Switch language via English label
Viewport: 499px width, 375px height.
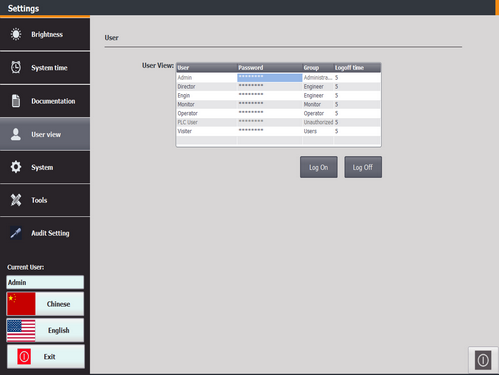coord(59,330)
